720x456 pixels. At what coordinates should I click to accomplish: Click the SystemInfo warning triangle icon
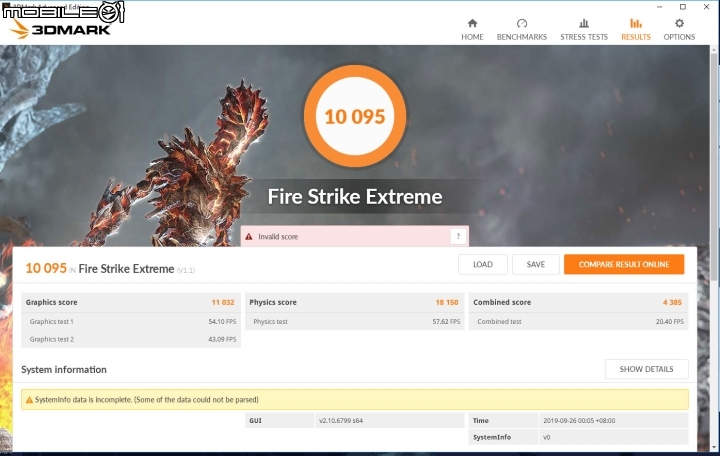[29, 400]
